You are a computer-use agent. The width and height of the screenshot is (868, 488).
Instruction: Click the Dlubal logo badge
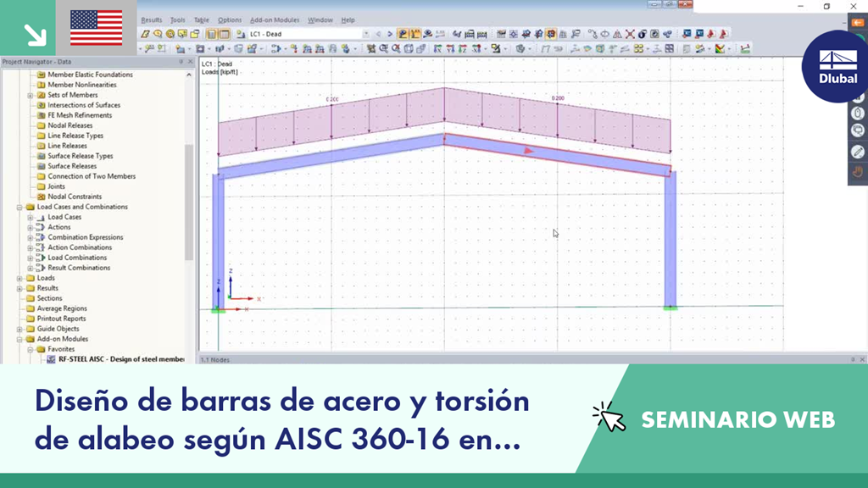[837, 66]
